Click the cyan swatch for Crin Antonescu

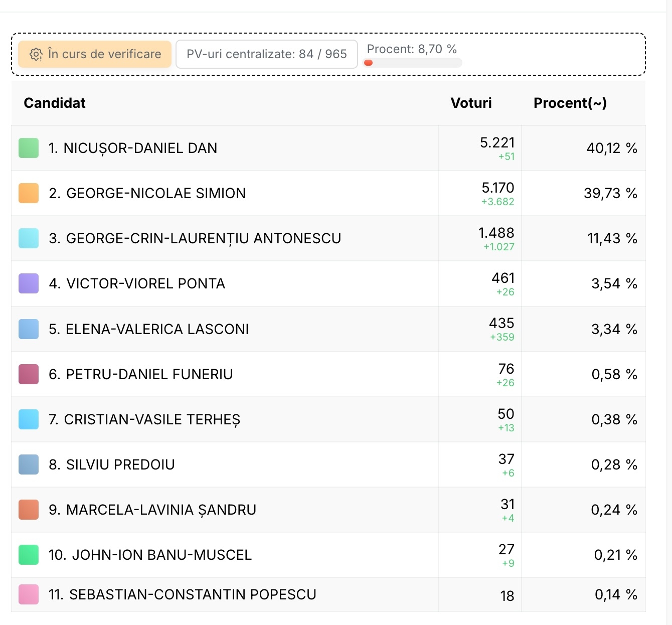tap(29, 238)
